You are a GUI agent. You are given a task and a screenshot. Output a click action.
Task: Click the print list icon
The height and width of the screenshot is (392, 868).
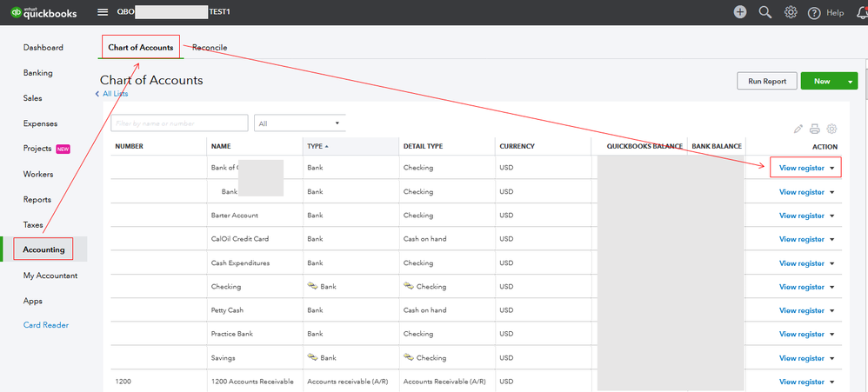814,129
